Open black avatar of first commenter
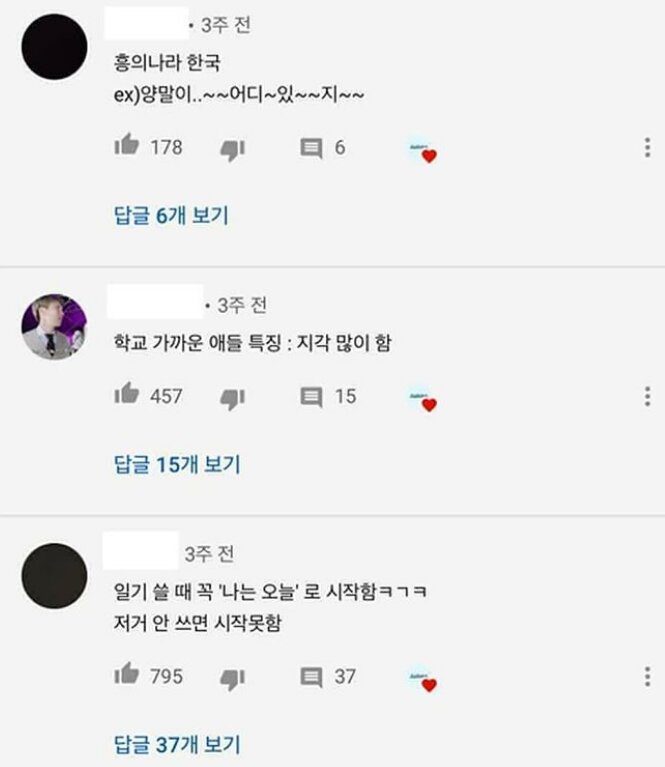Viewport: 665px width, 767px height. point(54,47)
